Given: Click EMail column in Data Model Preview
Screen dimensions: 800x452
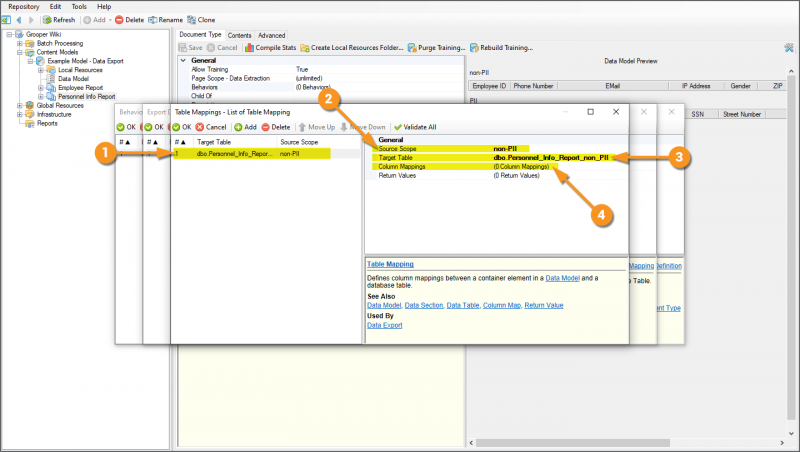Looking at the screenshot, I should click(x=613, y=86).
